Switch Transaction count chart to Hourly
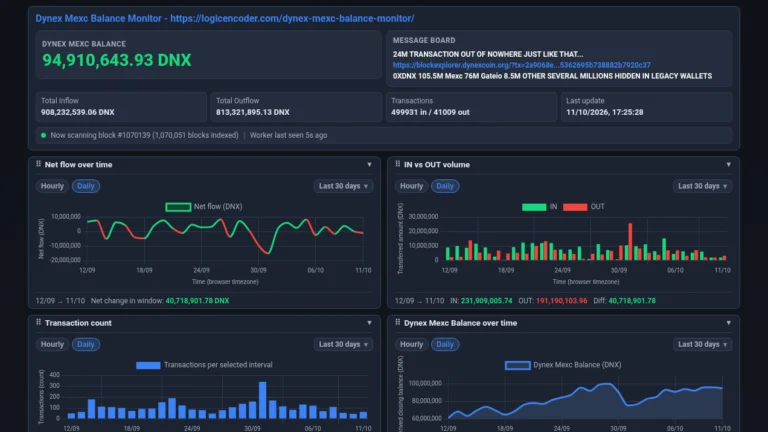Screen dimensions: 768x432 (x=52, y=344)
